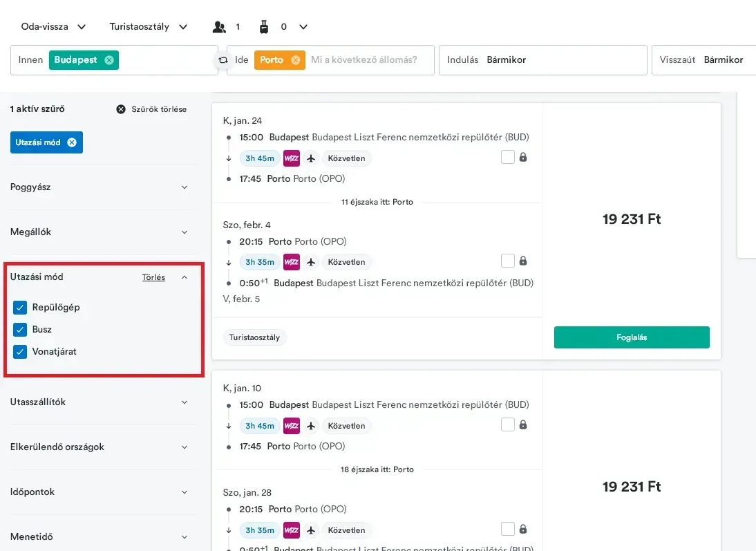756x551 pixels.
Task: Open the Indulás departure date field
Action: click(x=543, y=60)
